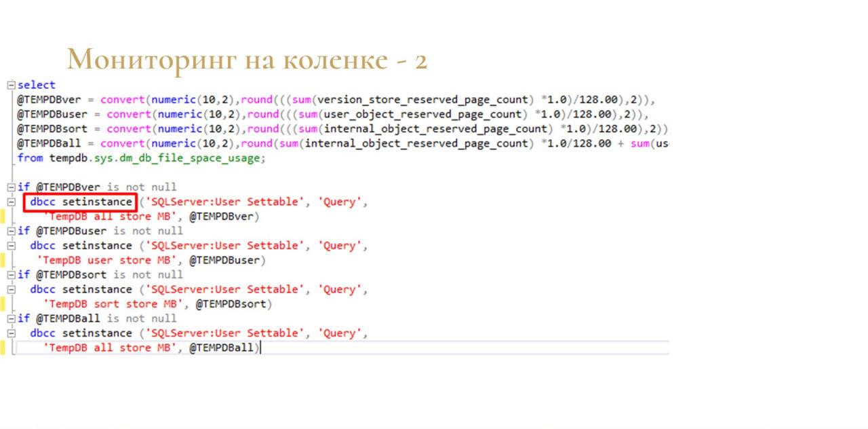Viewport: 868px width, 429px height.
Task: Collapse the 'if @TEMPDBsort is not null' block
Action: pyautogui.click(x=11, y=275)
